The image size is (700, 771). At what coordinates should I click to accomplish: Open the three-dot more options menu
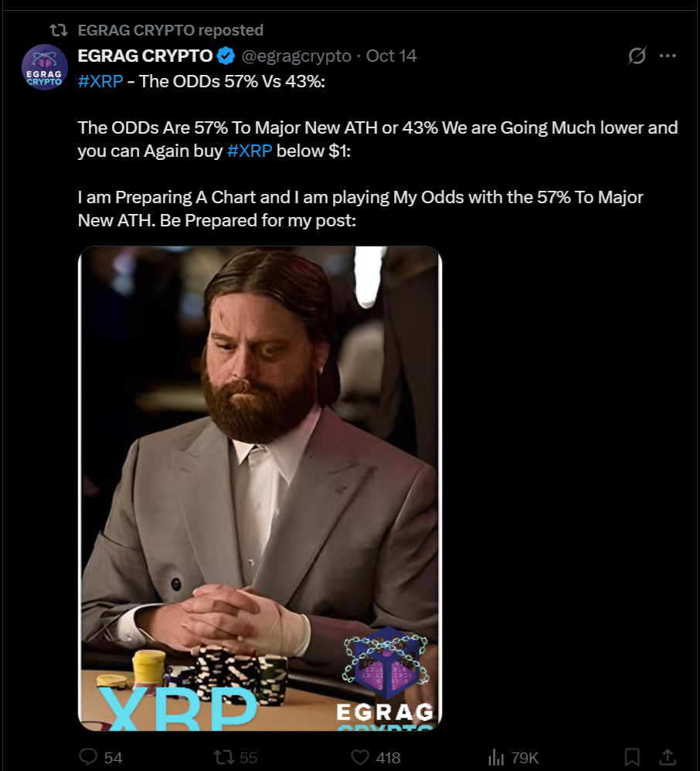pos(668,56)
